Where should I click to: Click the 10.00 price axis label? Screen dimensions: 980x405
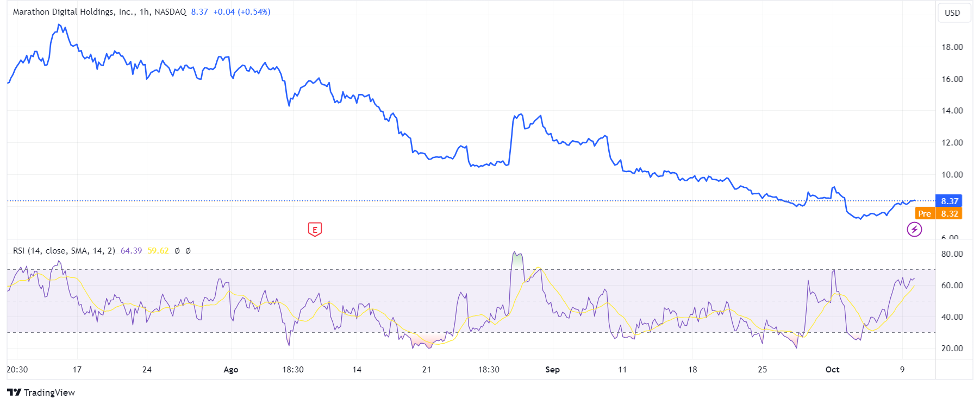[x=952, y=175]
